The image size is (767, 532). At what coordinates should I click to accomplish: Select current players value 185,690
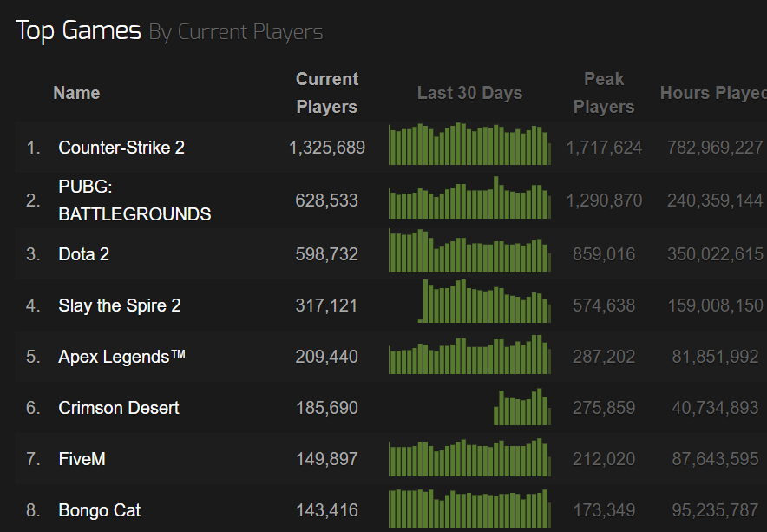click(327, 408)
